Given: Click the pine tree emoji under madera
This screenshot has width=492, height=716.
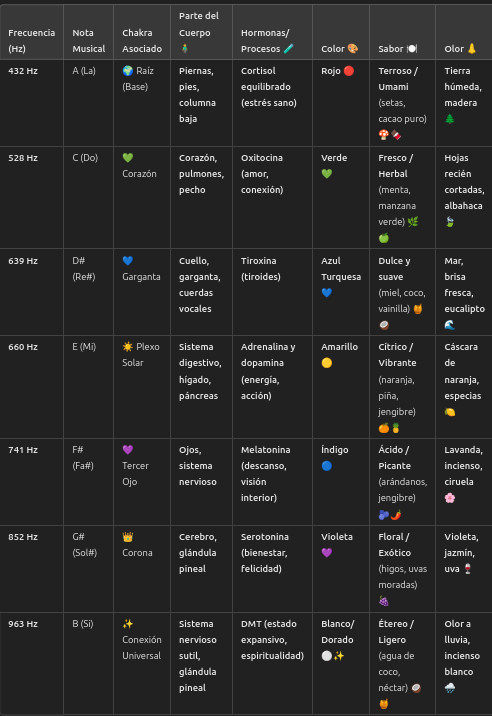Looking at the screenshot, I should point(450,119).
